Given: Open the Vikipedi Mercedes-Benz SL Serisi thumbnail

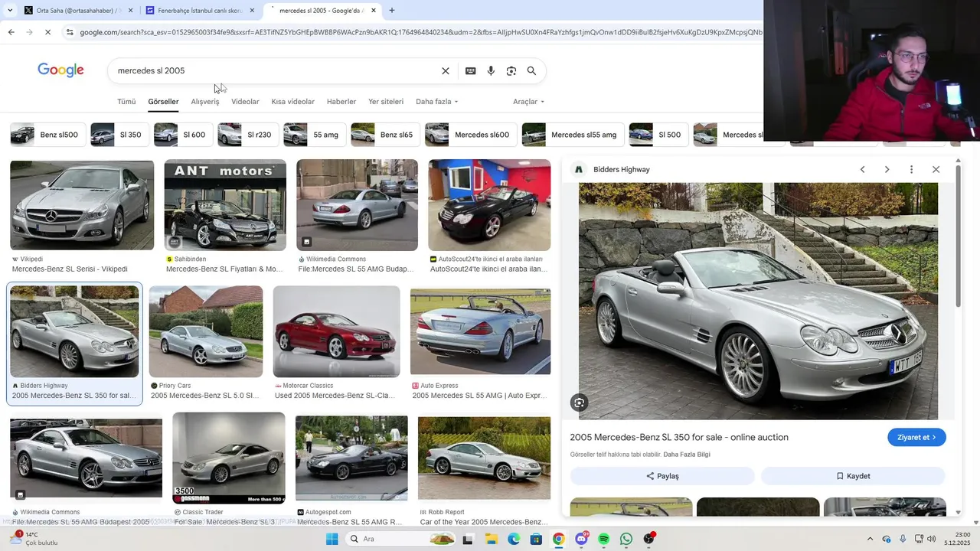Looking at the screenshot, I should pyautogui.click(x=82, y=205).
